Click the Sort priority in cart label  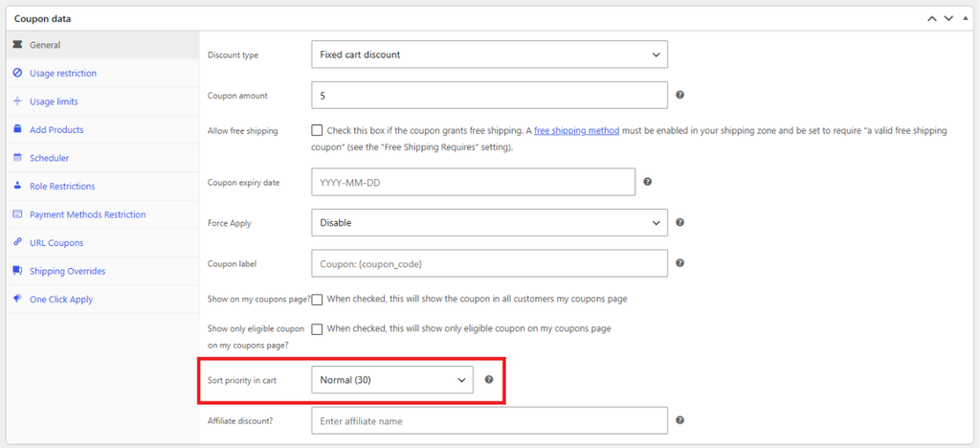(x=240, y=380)
